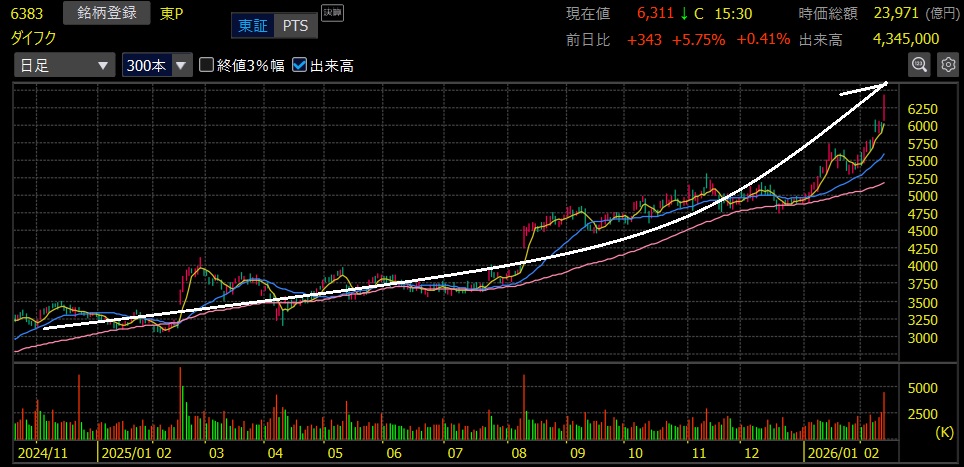Screen dimensions: 964x467
Task: Click the stock code 6383
Action: [28, 14]
